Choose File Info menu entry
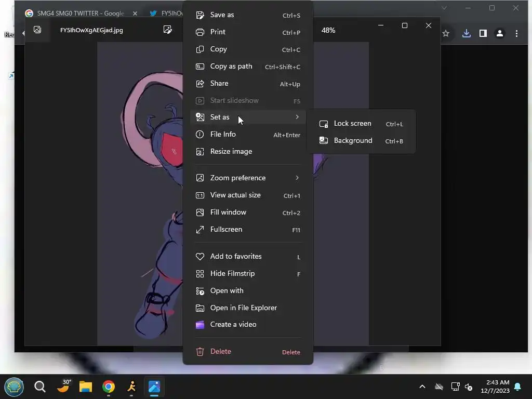The height and width of the screenshot is (399, 532). pos(248,135)
